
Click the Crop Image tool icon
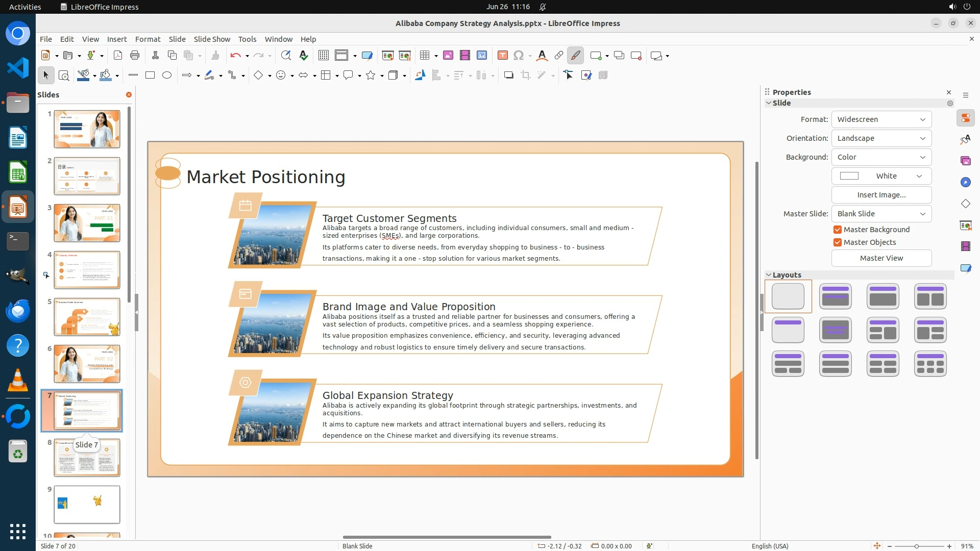click(x=525, y=76)
